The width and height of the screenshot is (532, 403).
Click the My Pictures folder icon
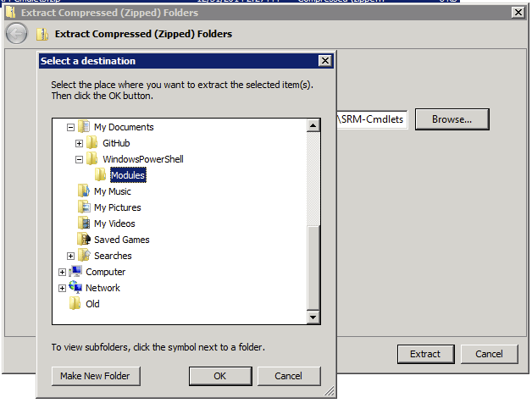click(x=84, y=207)
